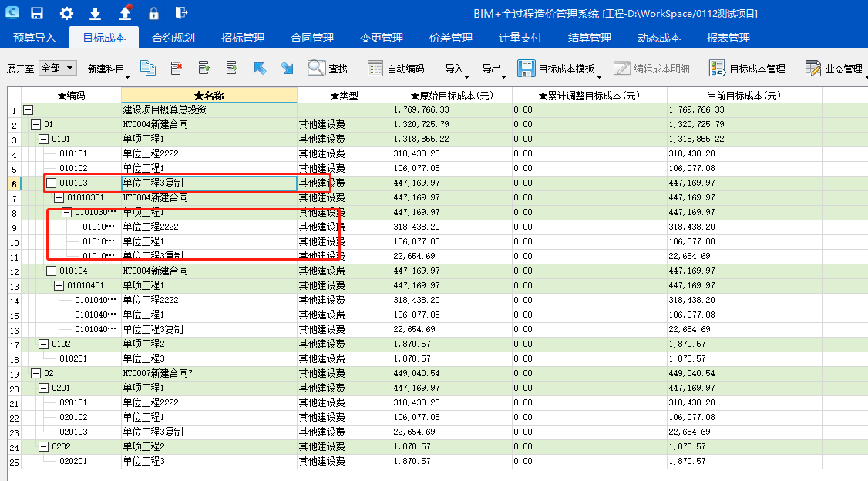This screenshot has width=868, height=481.
Task: Click the ★名称 column header
Action: coord(209,96)
